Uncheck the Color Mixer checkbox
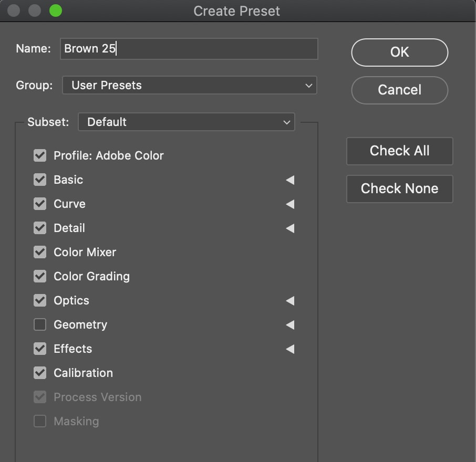This screenshot has height=462, width=476. tap(40, 252)
